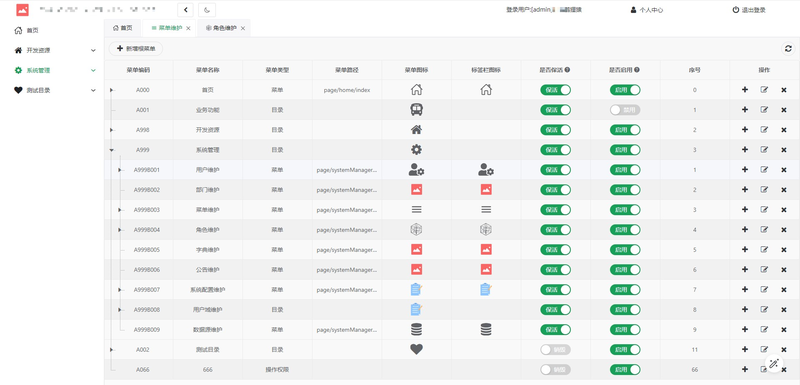The width and height of the screenshot is (800, 385).
Task: Delete the A9998002 部门维护 row
Action: 784,190
